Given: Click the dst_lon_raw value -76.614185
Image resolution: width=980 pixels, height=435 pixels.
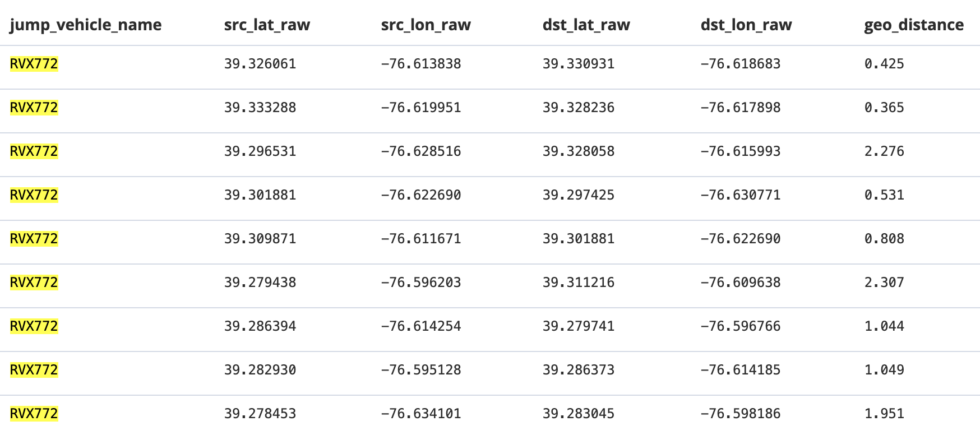Looking at the screenshot, I should click(741, 370).
